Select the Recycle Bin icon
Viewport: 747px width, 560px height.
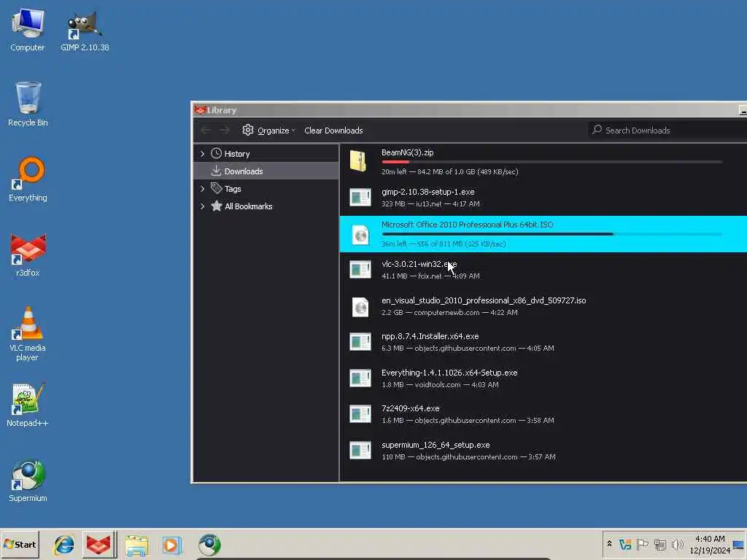[28, 104]
